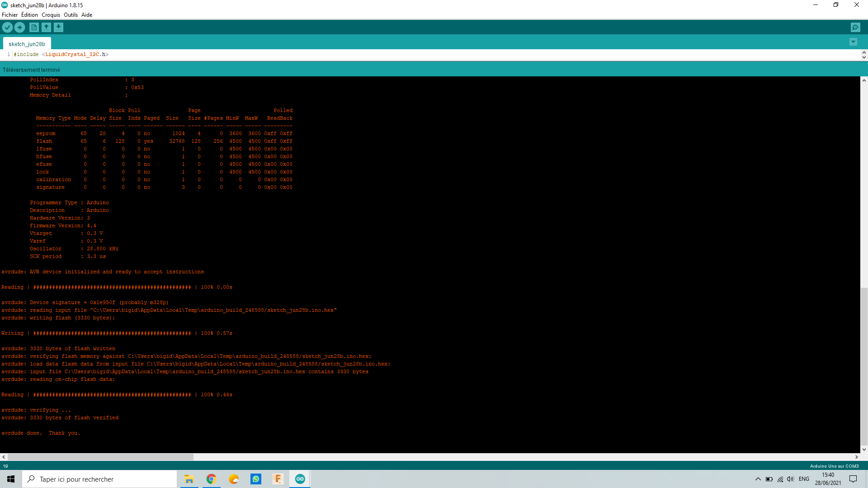Show hidden system tray icons
The height and width of the screenshot is (488, 868).
(758, 479)
